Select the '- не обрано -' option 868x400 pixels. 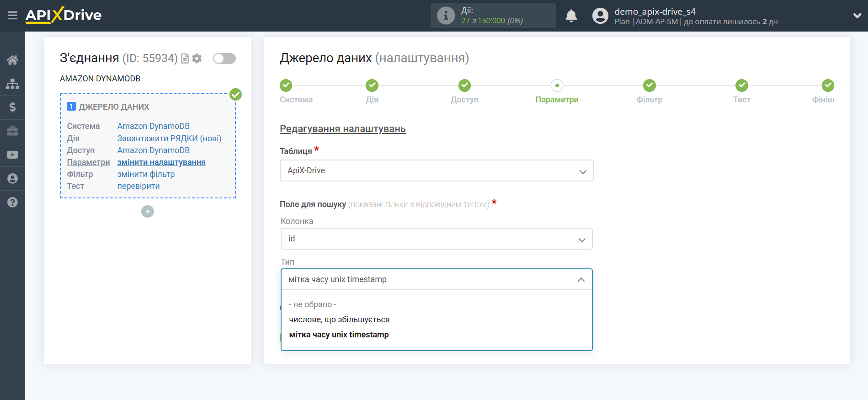coord(313,304)
